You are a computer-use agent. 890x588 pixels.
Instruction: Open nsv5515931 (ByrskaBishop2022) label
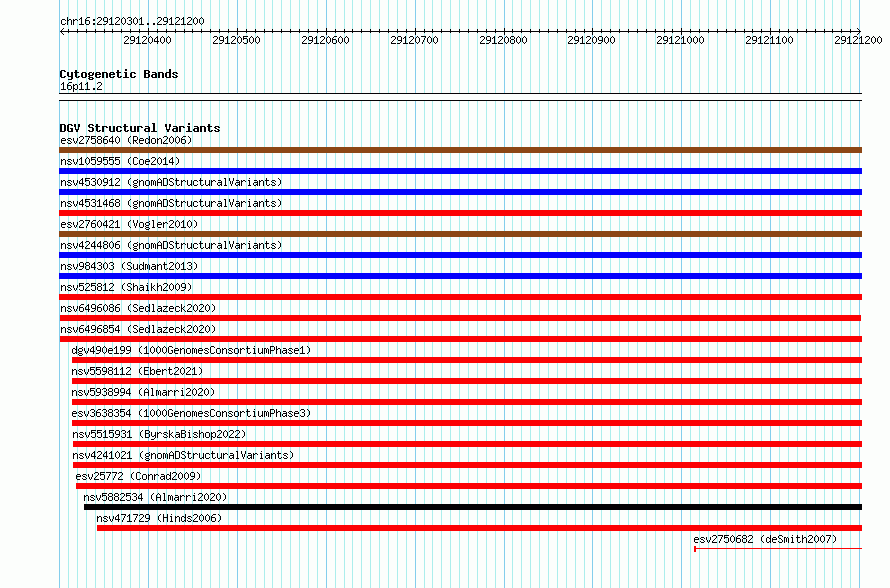[x=159, y=434]
